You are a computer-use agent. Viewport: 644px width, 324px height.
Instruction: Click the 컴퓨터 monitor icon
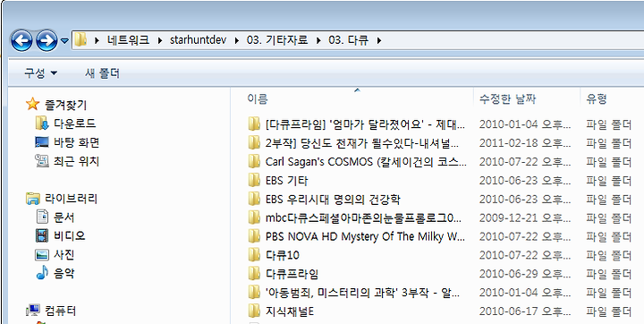tap(33, 310)
